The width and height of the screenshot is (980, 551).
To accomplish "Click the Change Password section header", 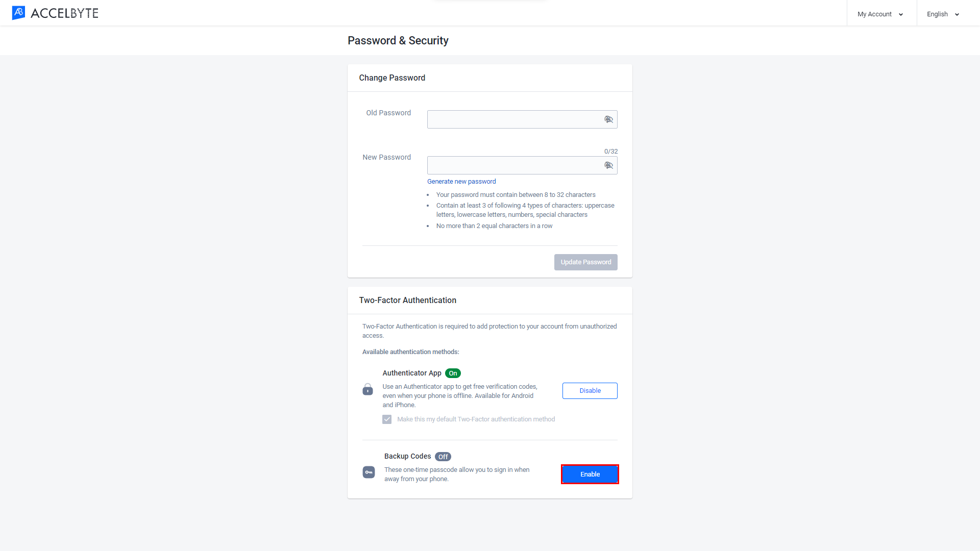I will click(393, 78).
